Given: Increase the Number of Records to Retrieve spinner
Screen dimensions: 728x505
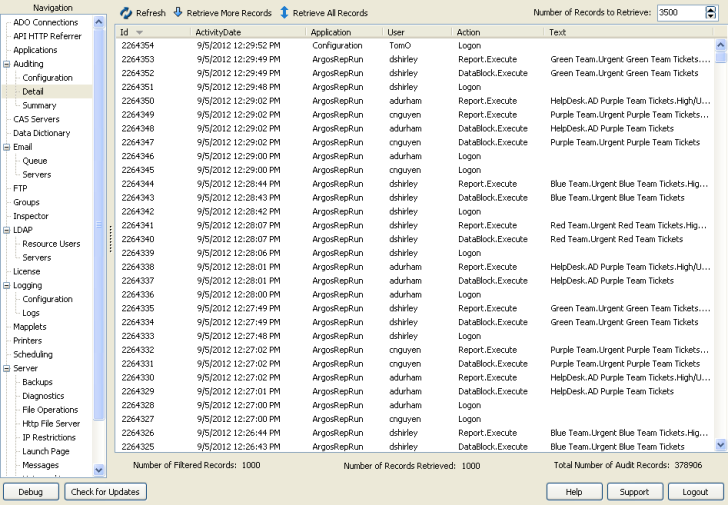Looking at the screenshot, I should tap(711, 9).
